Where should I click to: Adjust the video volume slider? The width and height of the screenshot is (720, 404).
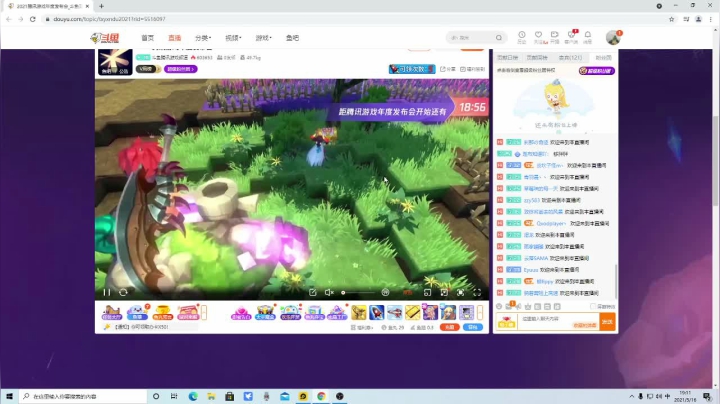point(358,292)
